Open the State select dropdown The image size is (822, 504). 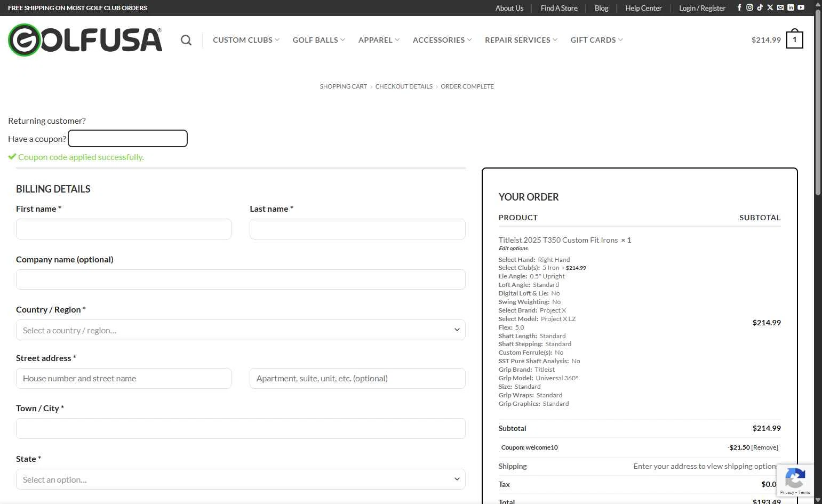(241, 479)
